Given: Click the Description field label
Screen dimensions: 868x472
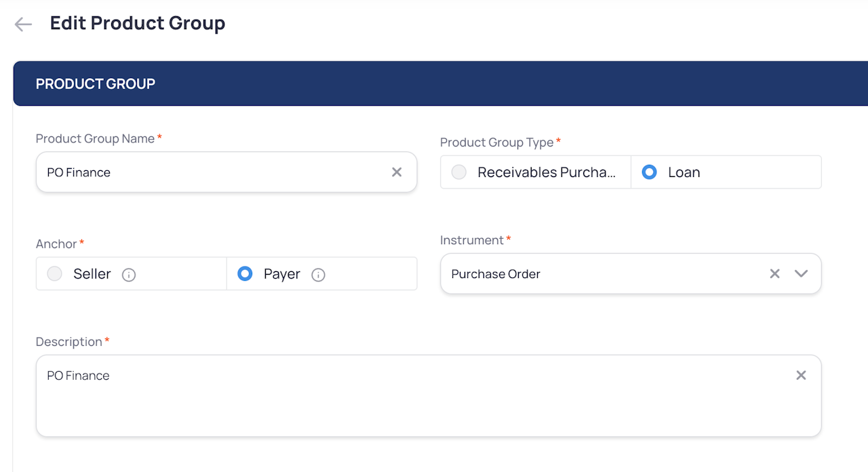Looking at the screenshot, I should (68, 342).
